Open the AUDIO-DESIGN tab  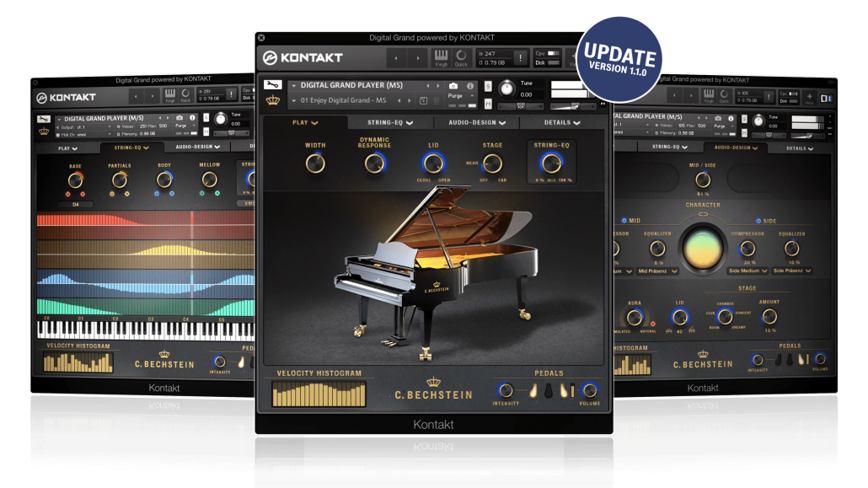[476, 121]
